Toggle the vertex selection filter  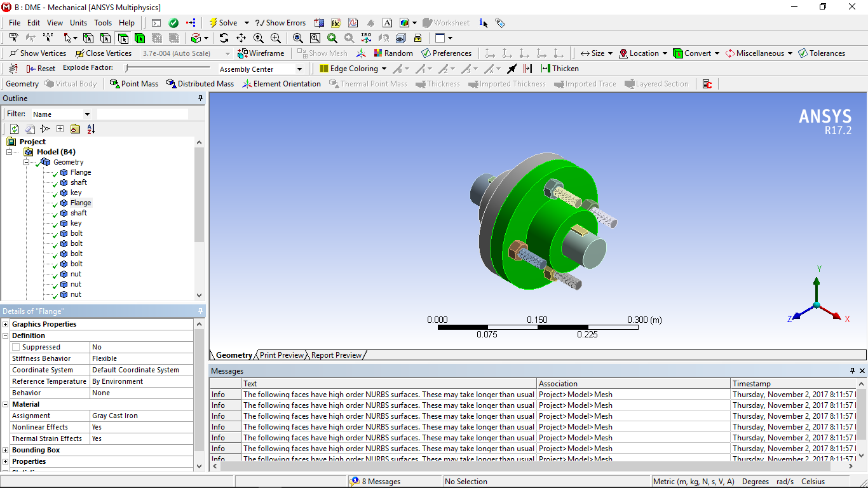(88, 38)
